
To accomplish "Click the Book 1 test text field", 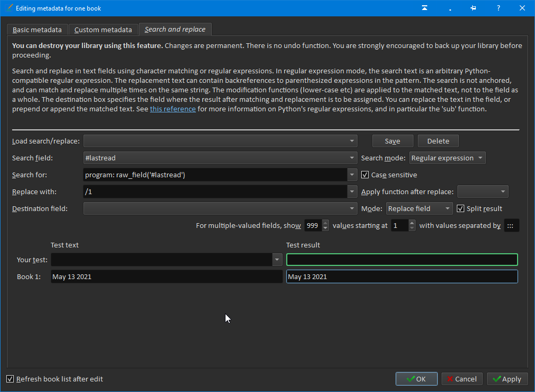I will click(166, 277).
